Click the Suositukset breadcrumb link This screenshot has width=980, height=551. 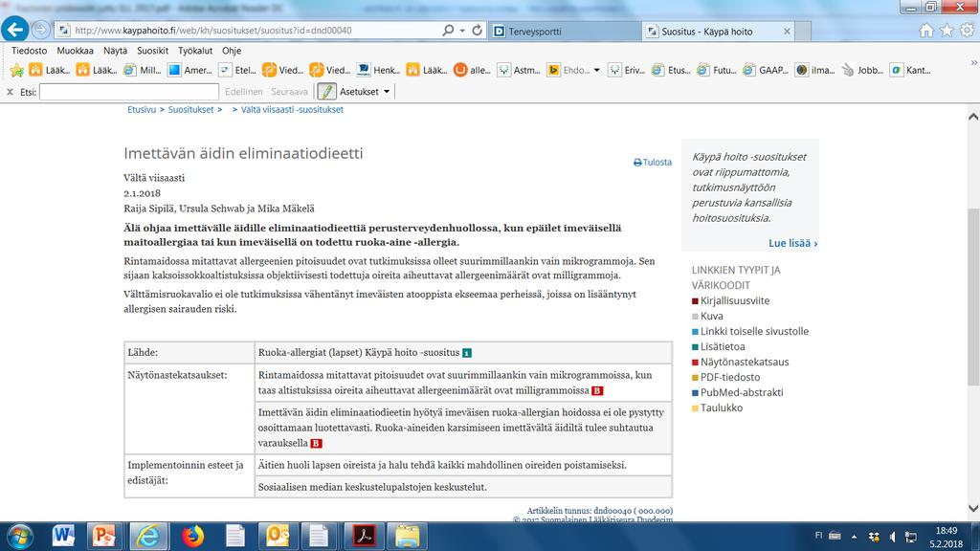[x=190, y=109]
